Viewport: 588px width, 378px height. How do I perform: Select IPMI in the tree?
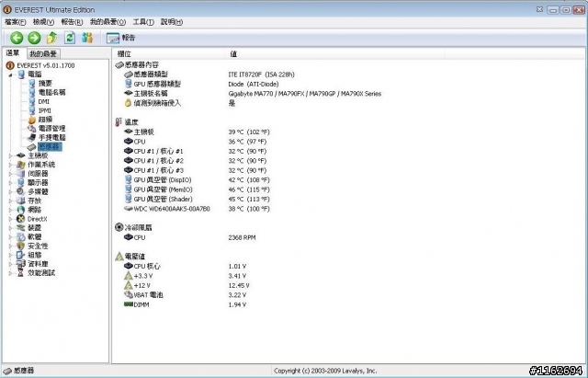45,110
